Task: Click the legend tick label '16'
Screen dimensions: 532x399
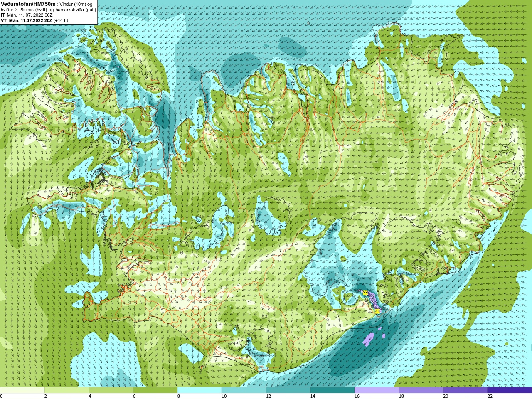Action: click(x=357, y=397)
